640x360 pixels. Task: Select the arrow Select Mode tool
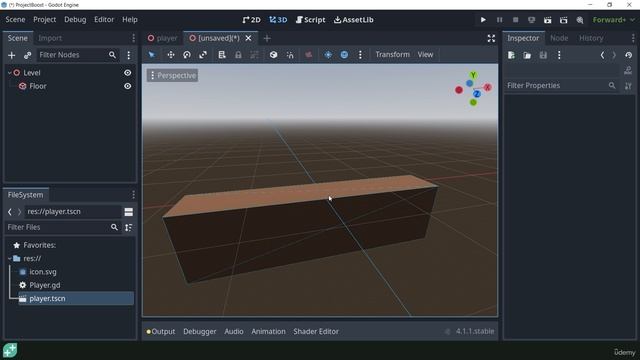151,55
